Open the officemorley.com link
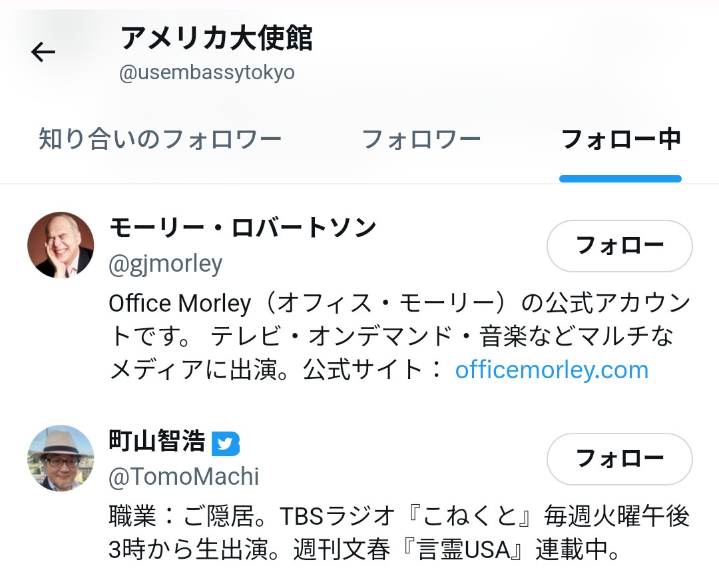 coord(551,370)
